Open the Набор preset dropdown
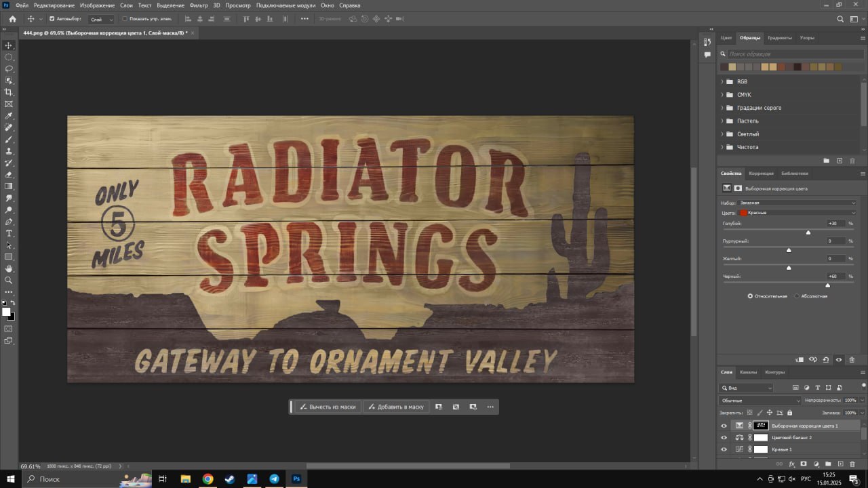The image size is (868, 488). pyautogui.click(x=798, y=203)
